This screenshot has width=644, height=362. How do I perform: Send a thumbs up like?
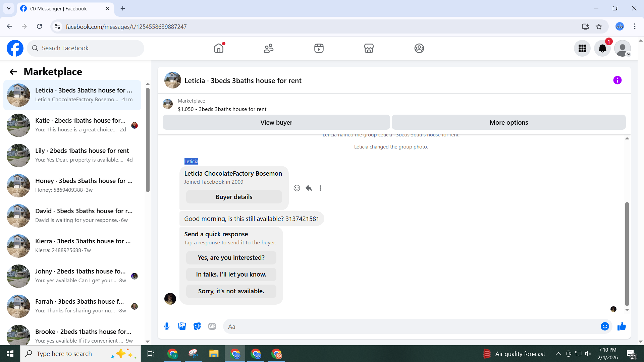pyautogui.click(x=622, y=326)
